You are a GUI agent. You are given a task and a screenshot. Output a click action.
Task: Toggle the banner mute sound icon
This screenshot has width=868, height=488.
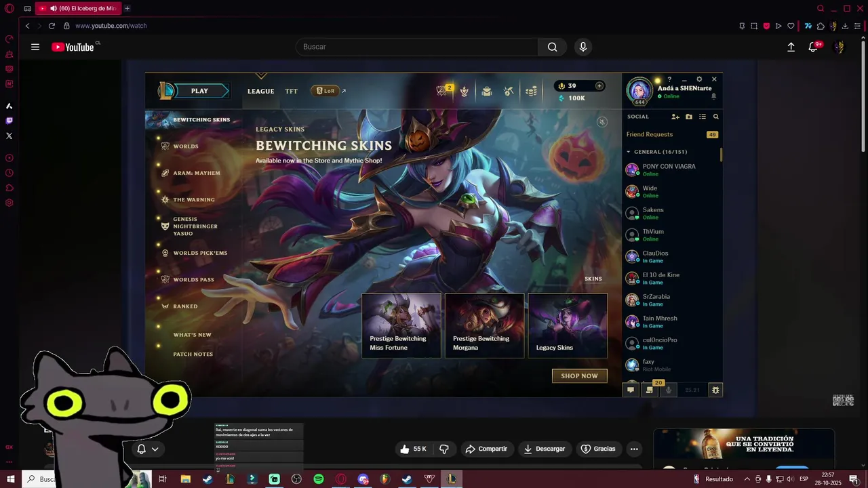601,122
